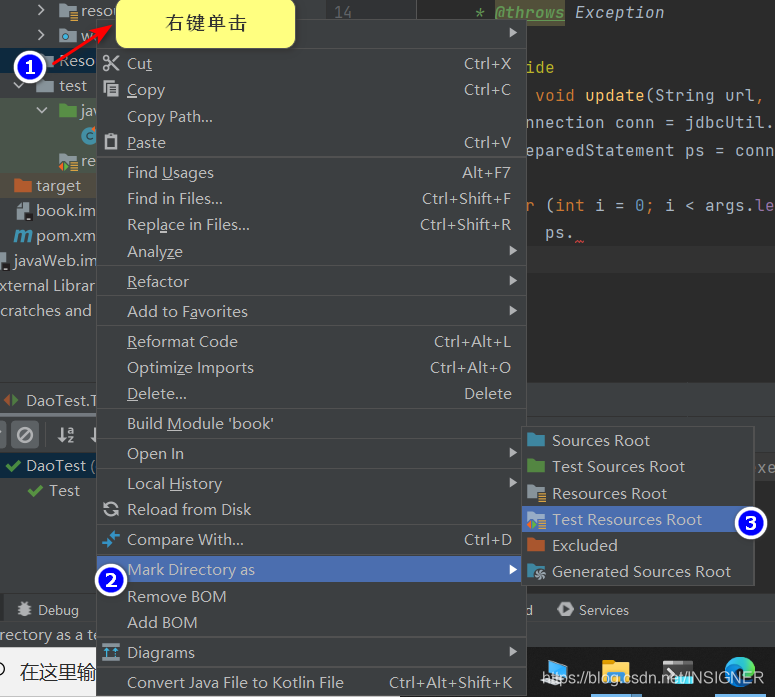Mark directory as Excluded

point(638,545)
